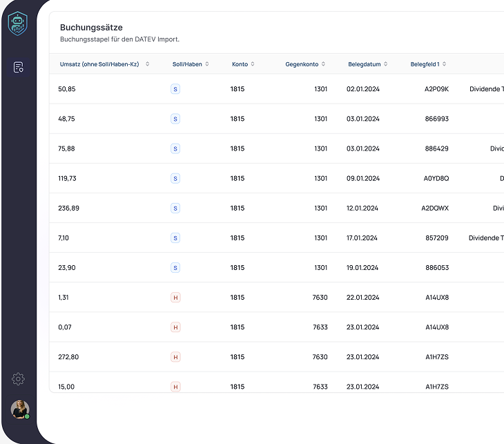Click the Buchungssätze heading
The image size is (504, 444).
[x=91, y=28]
